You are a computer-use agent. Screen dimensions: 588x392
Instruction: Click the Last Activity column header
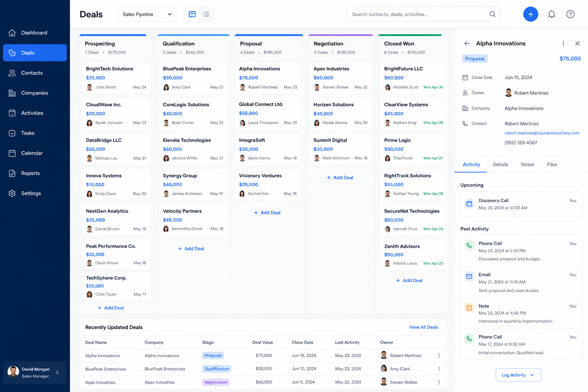[347, 343]
